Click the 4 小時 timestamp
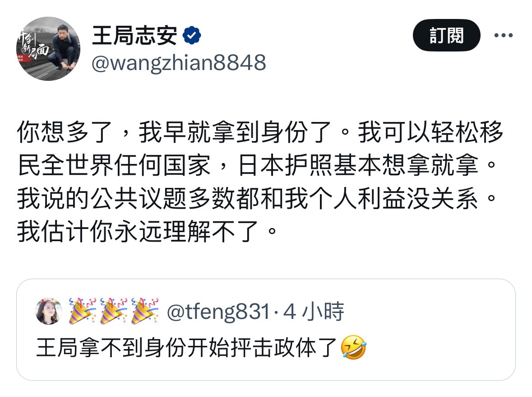 click(x=314, y=312)
